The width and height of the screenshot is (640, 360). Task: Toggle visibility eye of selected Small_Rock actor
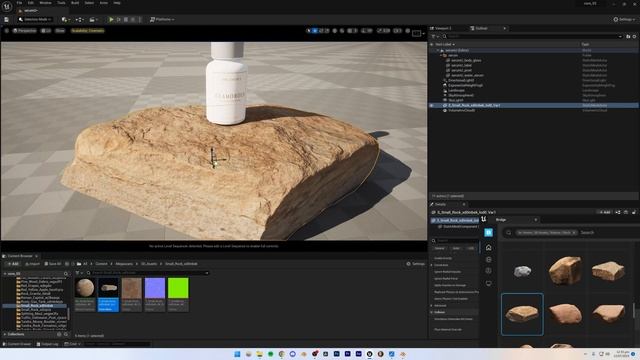click(x=431, y=105)
